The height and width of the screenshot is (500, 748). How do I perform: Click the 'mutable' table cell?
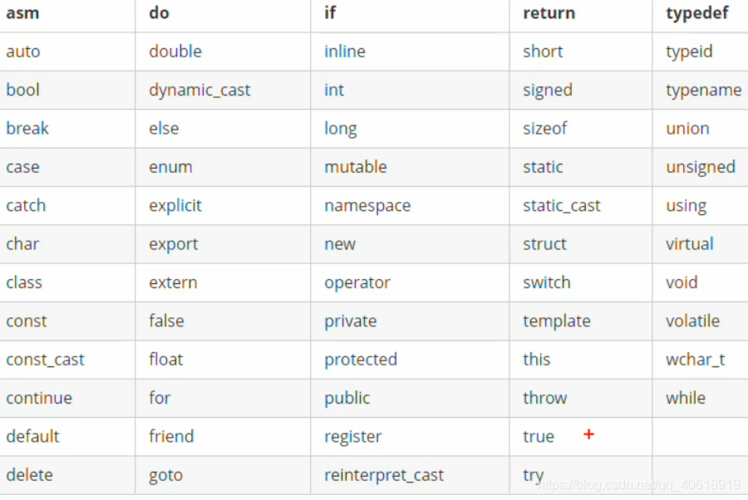click(410, 167)
